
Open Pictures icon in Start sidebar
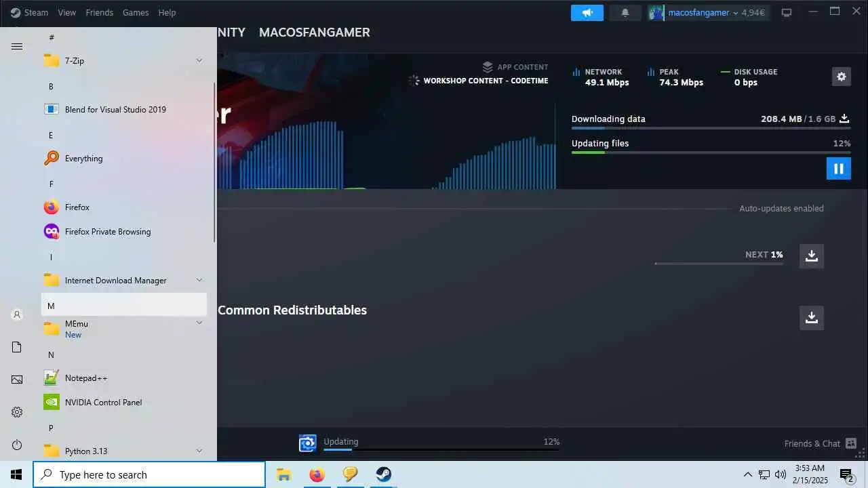17,380
